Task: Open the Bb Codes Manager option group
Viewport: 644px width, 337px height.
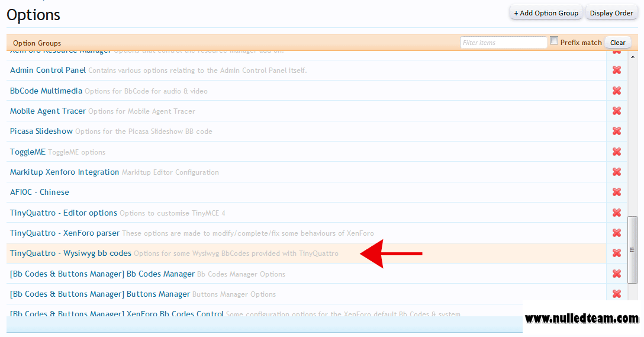Action: pos(102,273)
